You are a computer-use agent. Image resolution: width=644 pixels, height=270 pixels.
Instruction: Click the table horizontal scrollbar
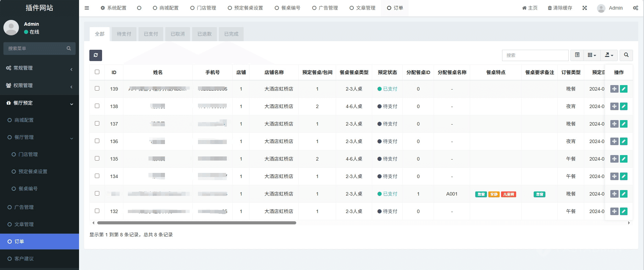pos(197,223)
